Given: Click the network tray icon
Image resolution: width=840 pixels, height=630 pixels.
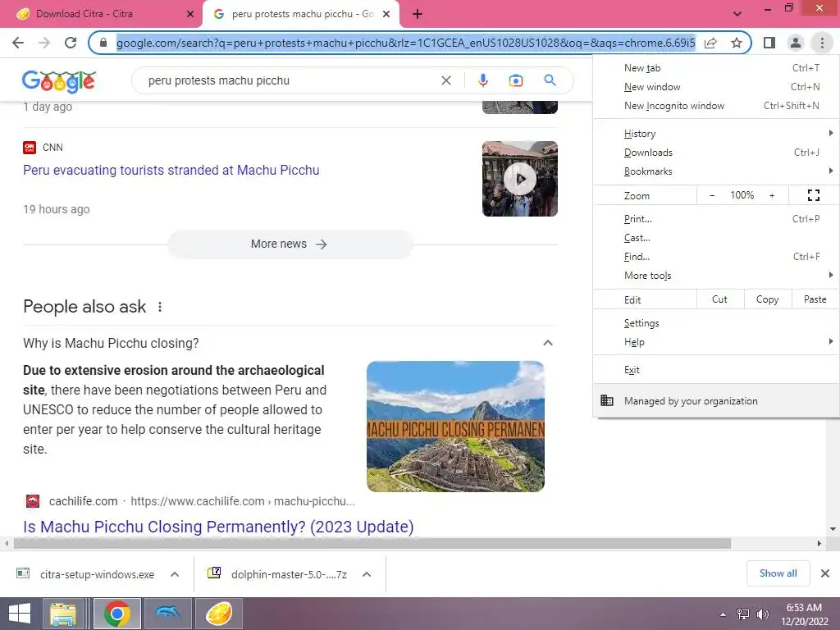Looking at the screenshot, I should [742, 614].
